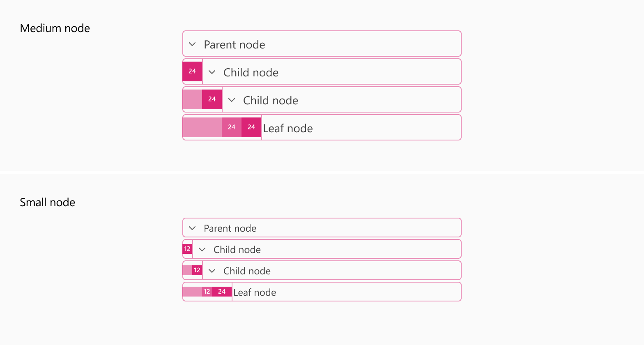This screenshot has height=345, width=644.
Task: Collapse the Medium Parent node chevron
Action: coord(192,44)
